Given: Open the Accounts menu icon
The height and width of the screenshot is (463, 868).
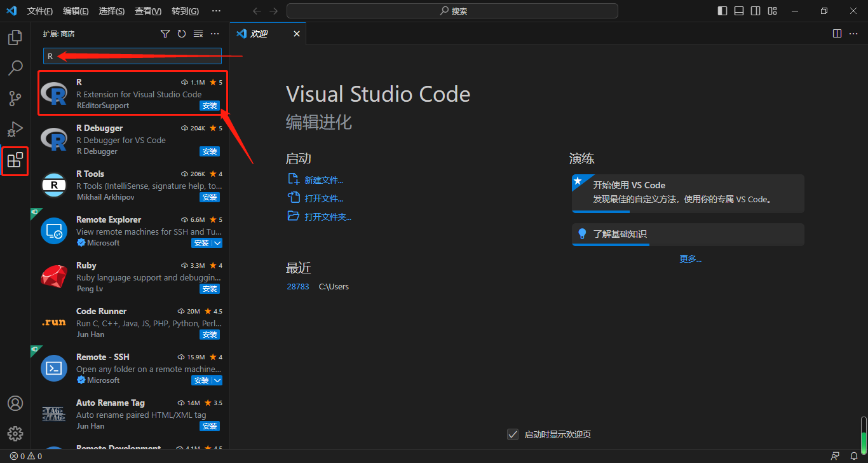Looking at the screenshot, I should [15, 403].
